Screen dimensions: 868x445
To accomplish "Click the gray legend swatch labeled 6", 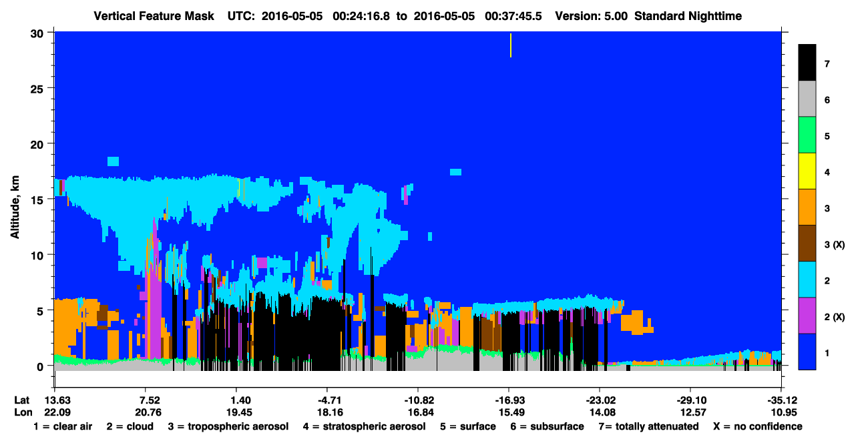I will pos(807,99).
